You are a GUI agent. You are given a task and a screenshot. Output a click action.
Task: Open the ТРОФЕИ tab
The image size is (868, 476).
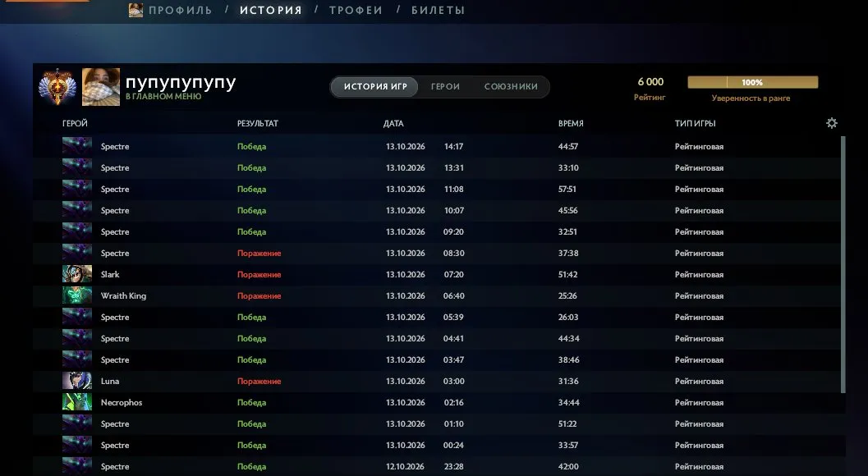pos(356,10)
